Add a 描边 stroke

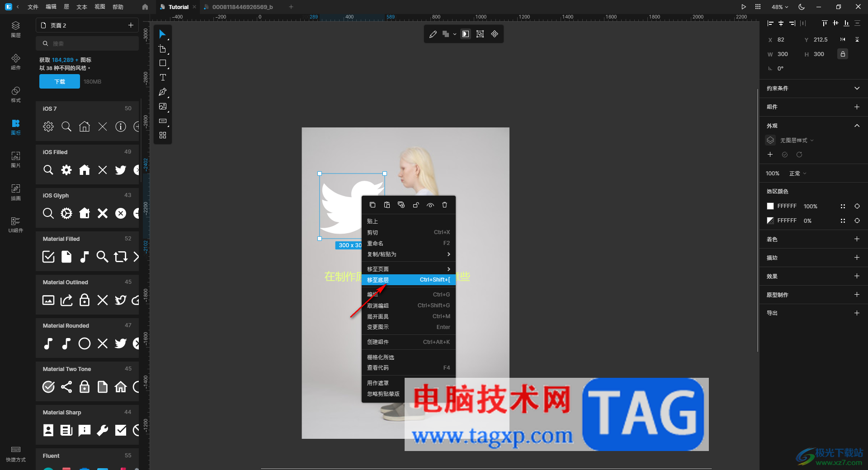pyautogui.click(x=857, y=258)
